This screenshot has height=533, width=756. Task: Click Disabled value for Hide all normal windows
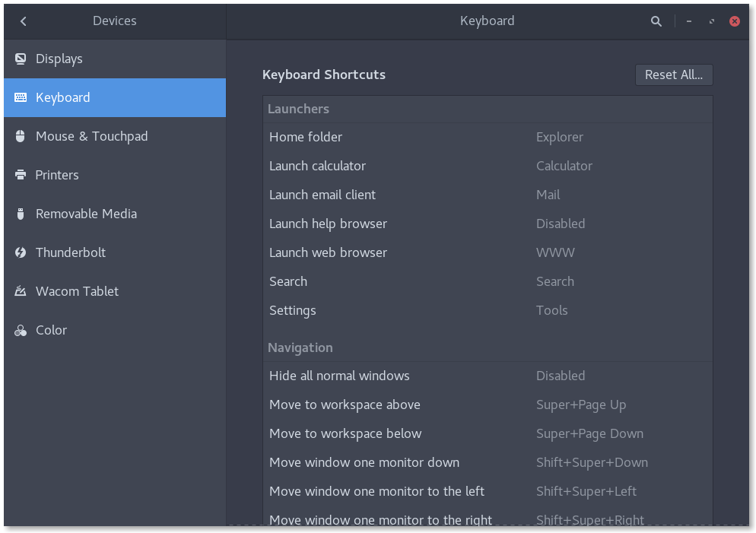tap(561, 376)
